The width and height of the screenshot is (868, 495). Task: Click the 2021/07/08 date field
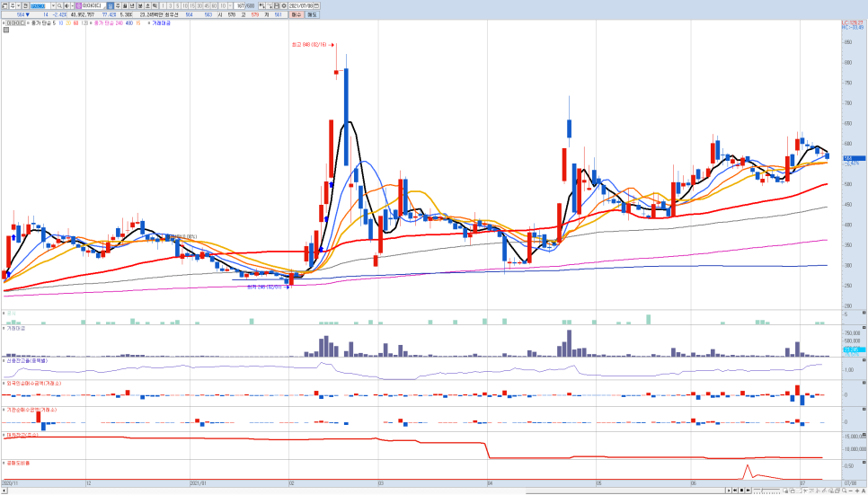pos(301,5)
